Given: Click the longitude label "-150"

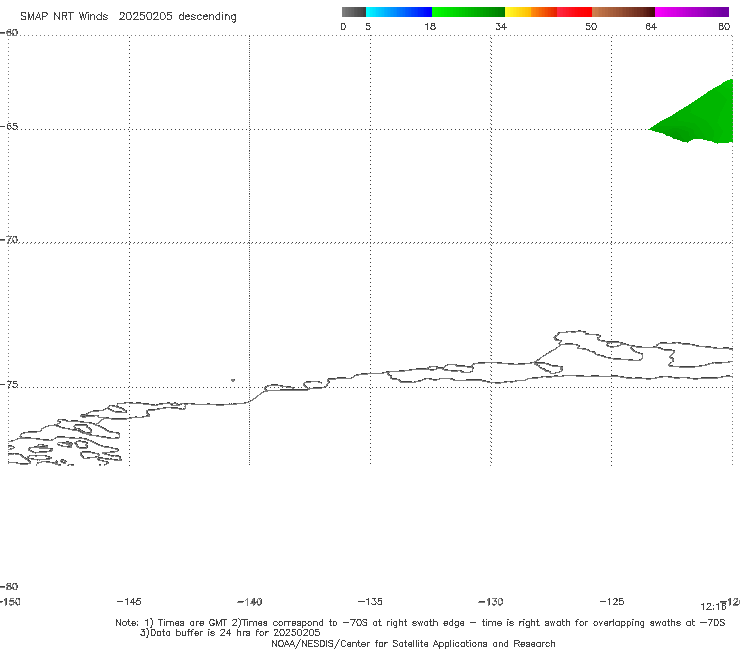Looking at the screenshot, I should click(10, 602).
